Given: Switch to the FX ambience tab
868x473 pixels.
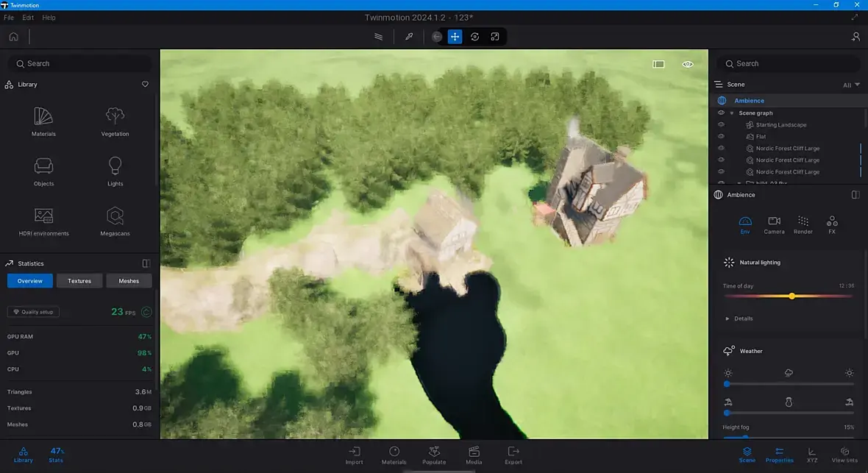Looking at the screenshot, I should tap(832, 225).
